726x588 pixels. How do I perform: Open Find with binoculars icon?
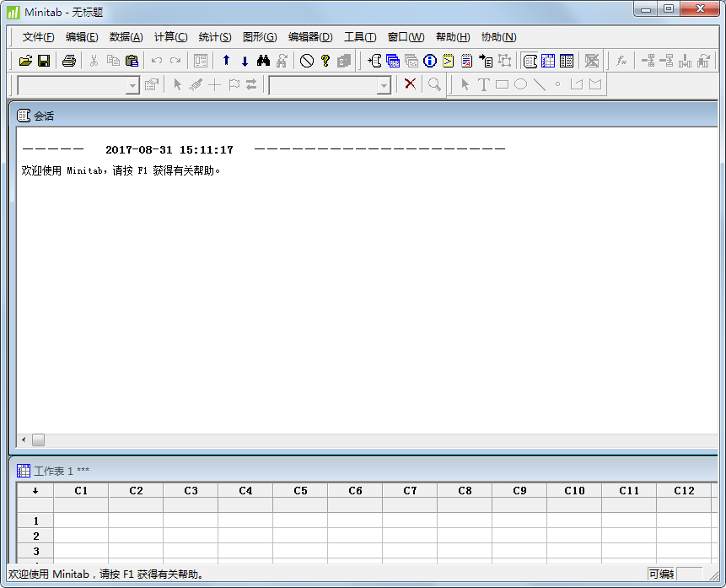coord(263,61)
